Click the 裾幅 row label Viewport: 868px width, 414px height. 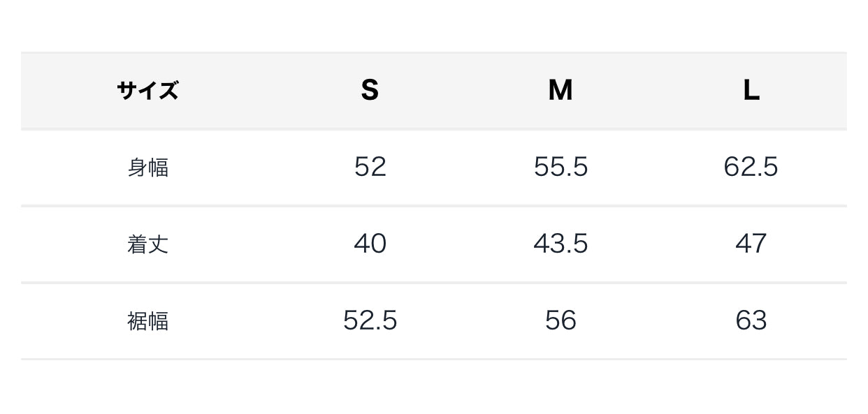click(147, 321)
